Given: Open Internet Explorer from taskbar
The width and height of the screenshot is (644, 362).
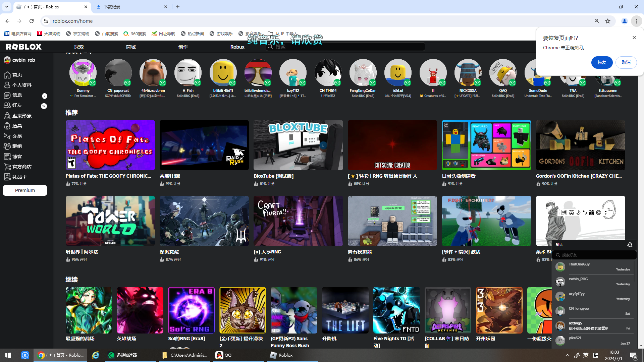Looking at the screenshot, I should pyautogui.click(x=96, y=355).
